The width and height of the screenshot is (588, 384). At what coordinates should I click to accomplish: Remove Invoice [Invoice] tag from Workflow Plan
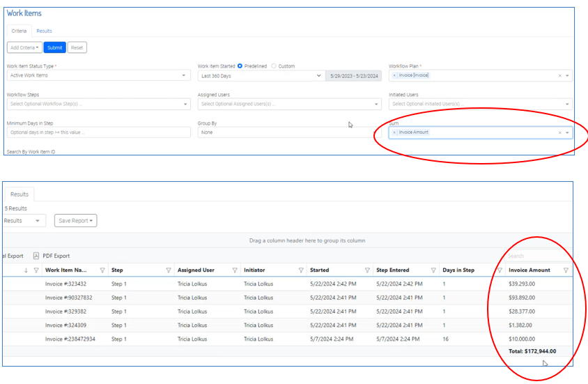click(x=394, y=75)
